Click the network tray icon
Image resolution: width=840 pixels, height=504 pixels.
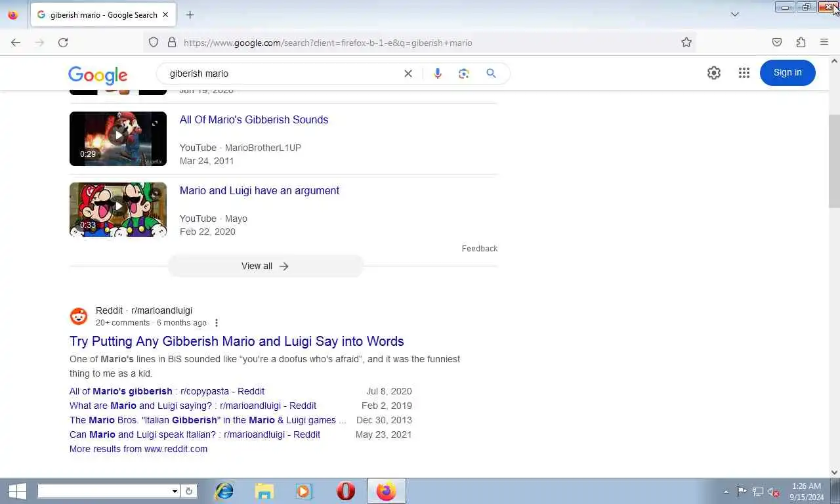pos(758,492)
